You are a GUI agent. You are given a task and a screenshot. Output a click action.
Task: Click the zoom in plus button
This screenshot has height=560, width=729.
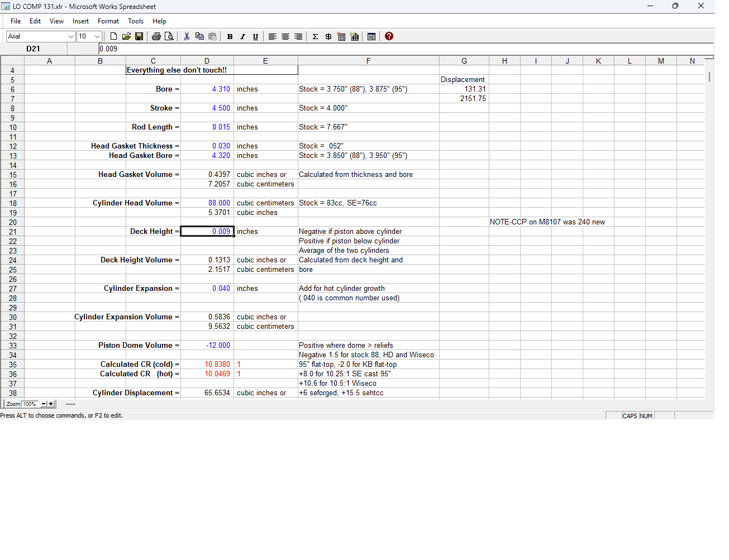[x=51, y=404]
